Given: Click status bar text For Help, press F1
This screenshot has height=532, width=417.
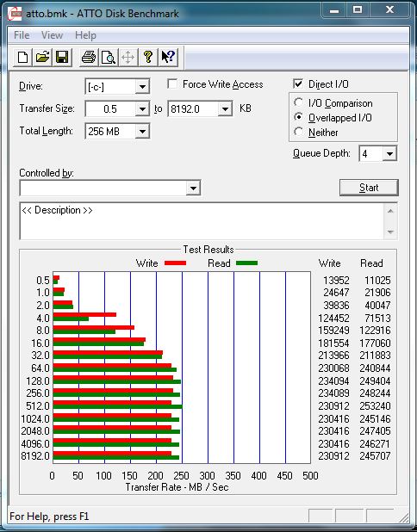Looking at the screenshot, I should 49,517.
